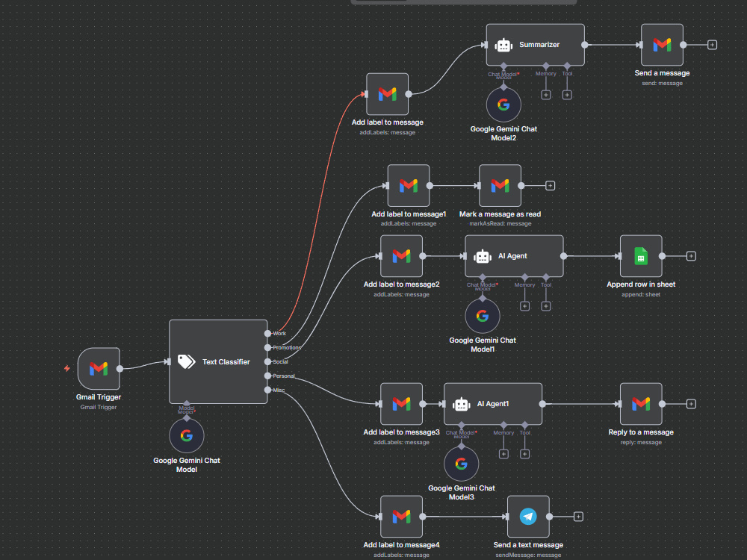Click the Summarizer output connector
747x560 pixels.
tap(585, 45)
